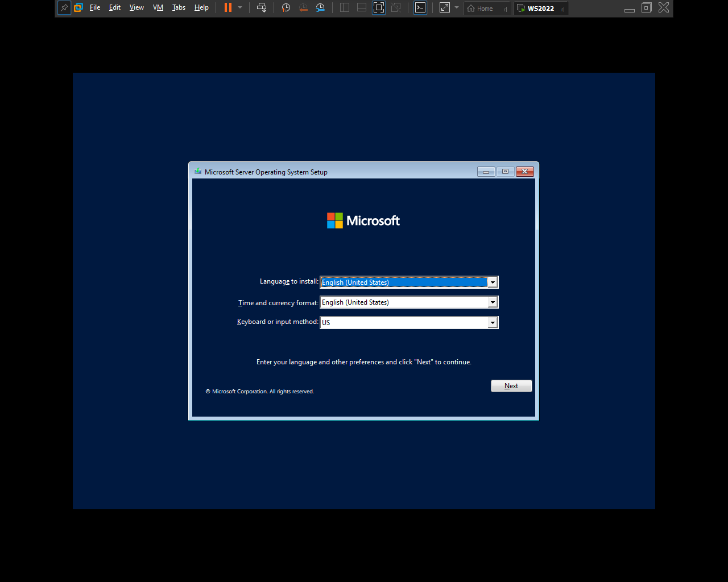Click the stretch guest display icon

tap(445, 8)
